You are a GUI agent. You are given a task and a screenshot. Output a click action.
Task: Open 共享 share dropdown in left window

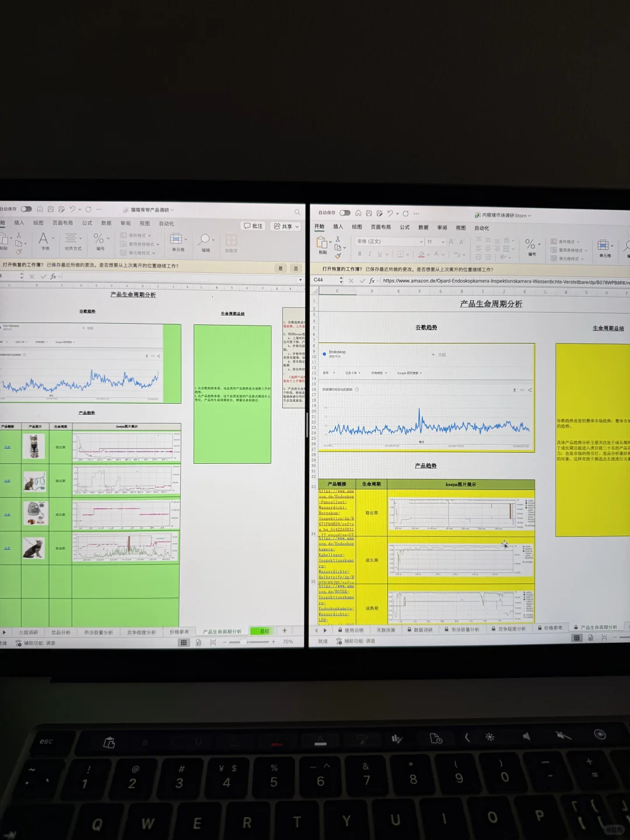tap(286, 226)
